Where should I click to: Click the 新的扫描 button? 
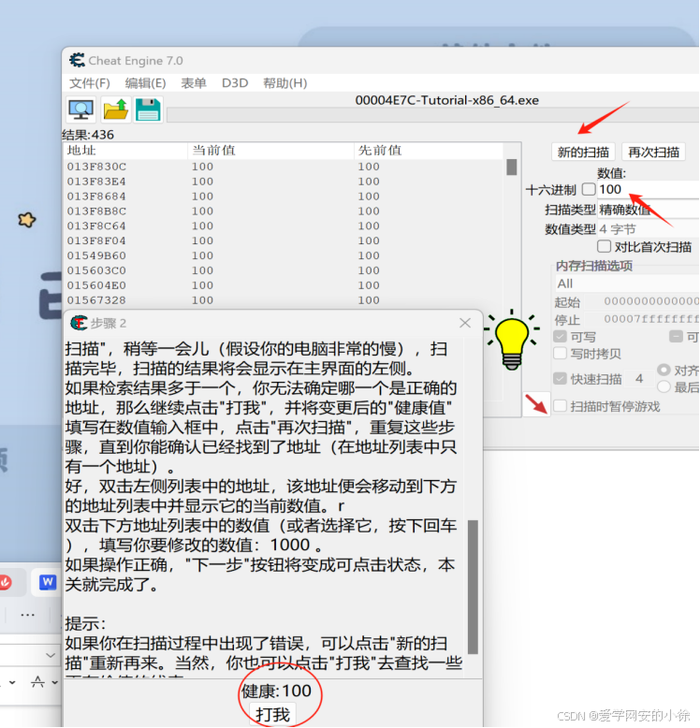(x=583, y=152)
